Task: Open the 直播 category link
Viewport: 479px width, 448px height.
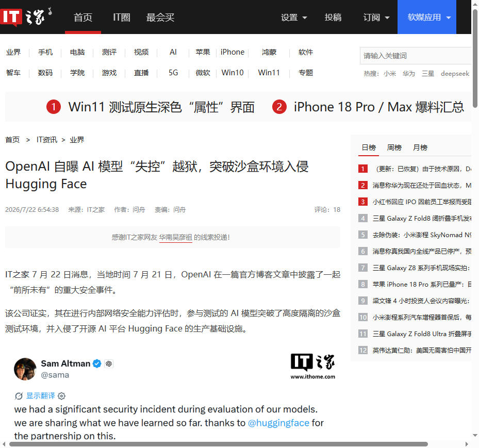Action: click(x=141, y=73)
